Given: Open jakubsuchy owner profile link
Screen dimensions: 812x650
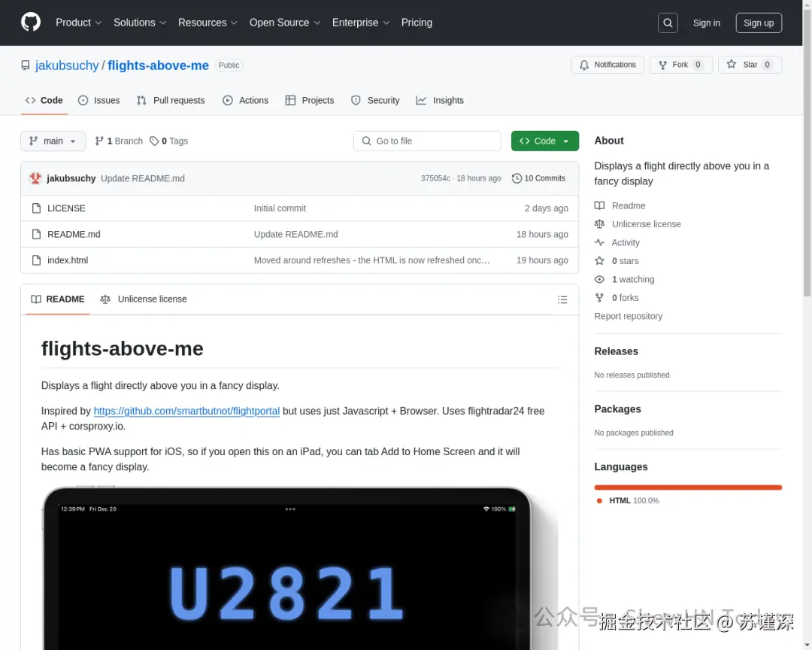Looking at the screenshot, I should point(67,65).
